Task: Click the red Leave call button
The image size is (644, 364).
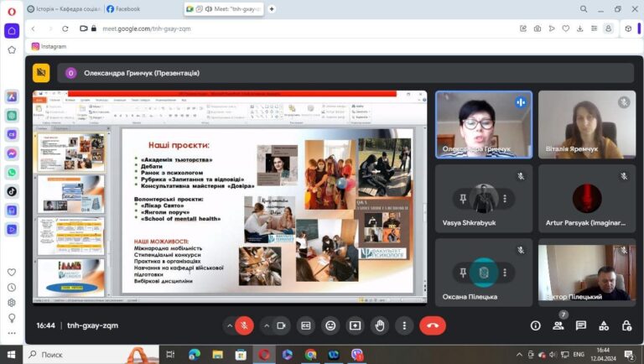Action: 432,325
